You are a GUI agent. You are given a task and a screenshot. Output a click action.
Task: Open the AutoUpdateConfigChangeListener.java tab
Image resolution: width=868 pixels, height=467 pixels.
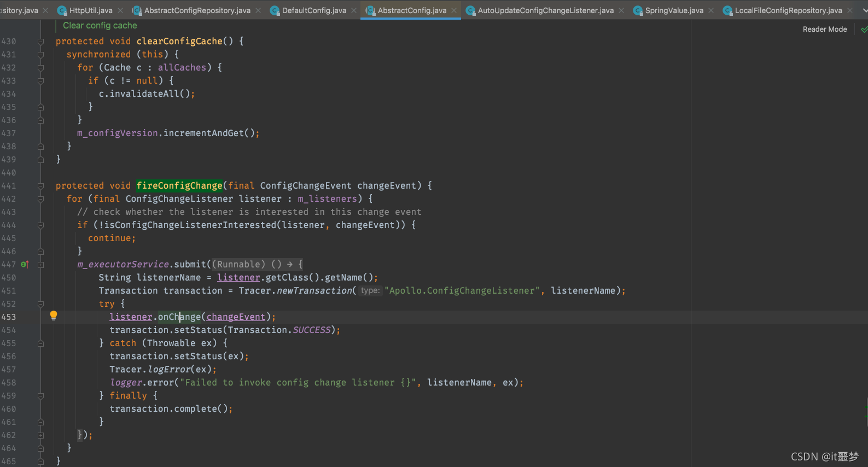click(x=546, y=10)
